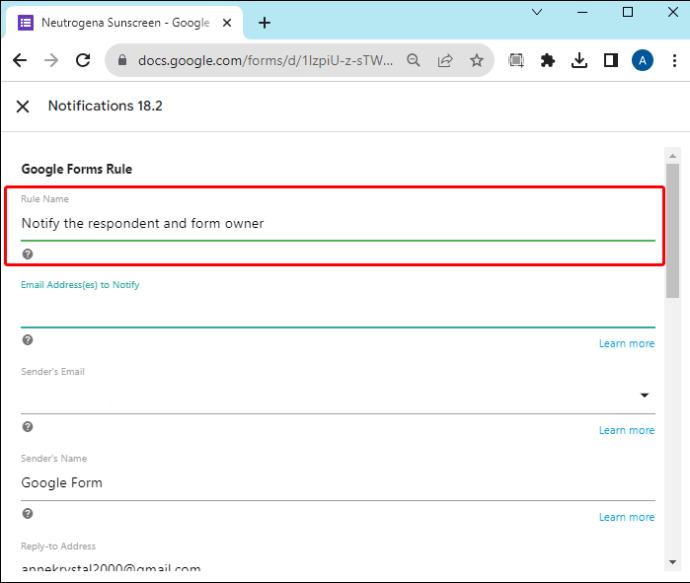Image resolution: width=690 pixels, height=583 pixels.
Task: Open Learn more for Sender's Email
Action: [627, 430]
